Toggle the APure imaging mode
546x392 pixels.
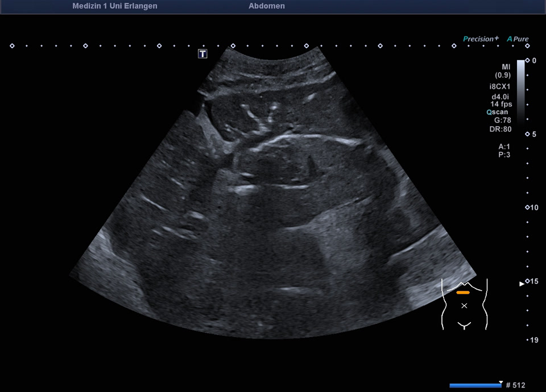point(518,39)
